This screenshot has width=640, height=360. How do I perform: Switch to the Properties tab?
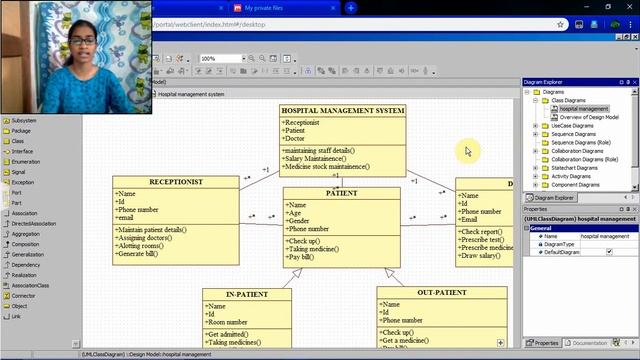click(542, 343)
